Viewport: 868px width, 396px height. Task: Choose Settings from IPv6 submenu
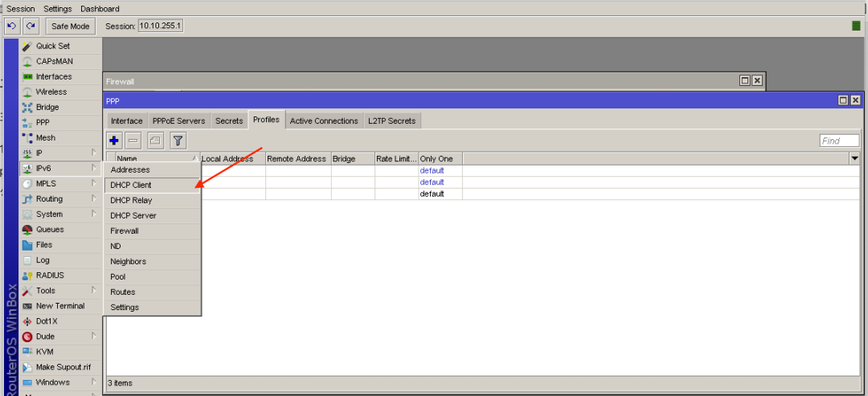pyautogui.click(x=152, y=308)
